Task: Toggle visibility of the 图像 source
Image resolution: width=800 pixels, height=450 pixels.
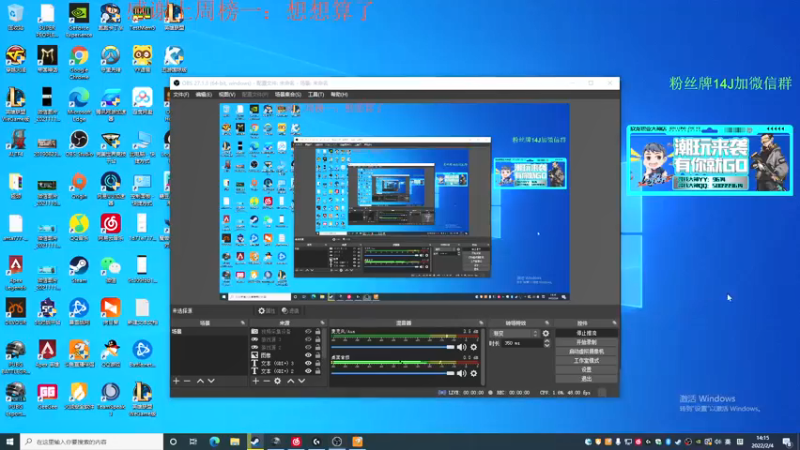Action: point(308,355)
